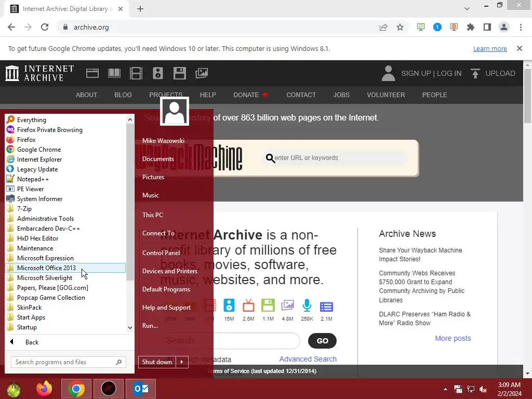Open Control Panel
Image resolution: width=532 pixels, height=399 pixels.
[x=161, y=253]
